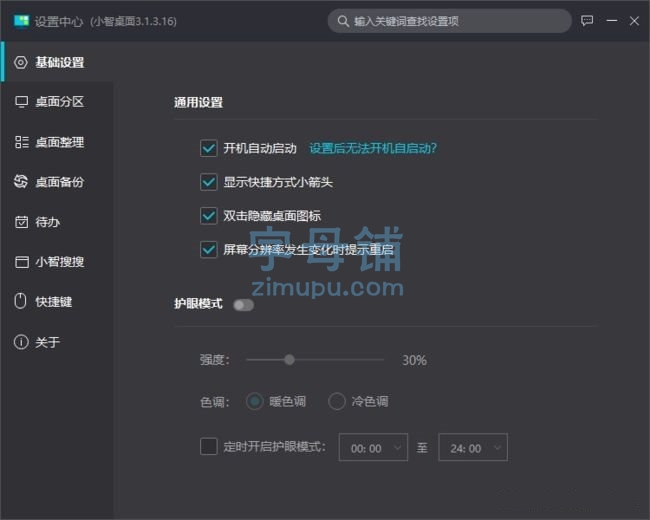Choose the 冷色调 radio option
The height and width of the screenshot is (520, 650).
[x=337, y=401]
